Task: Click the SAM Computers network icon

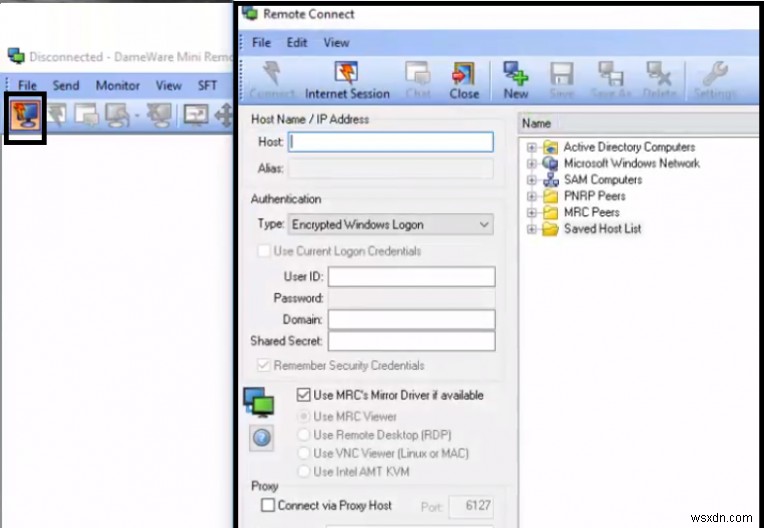Action: 550,180
